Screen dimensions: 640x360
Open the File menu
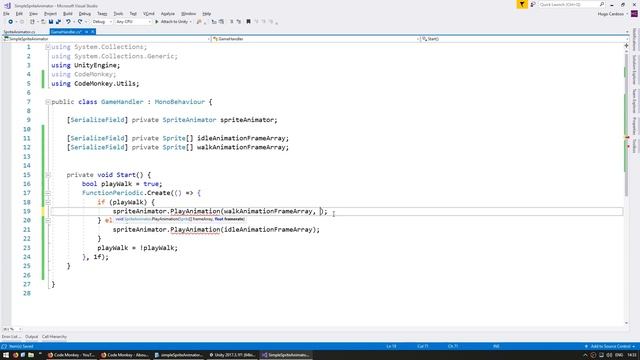click(x=6, y=14)
